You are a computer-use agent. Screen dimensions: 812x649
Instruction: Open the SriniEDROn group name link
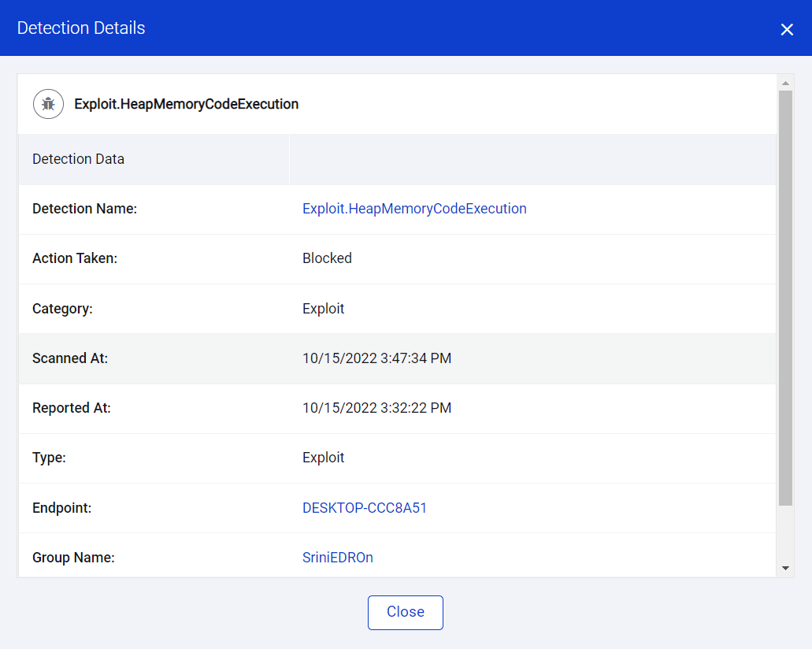[338, 557]
